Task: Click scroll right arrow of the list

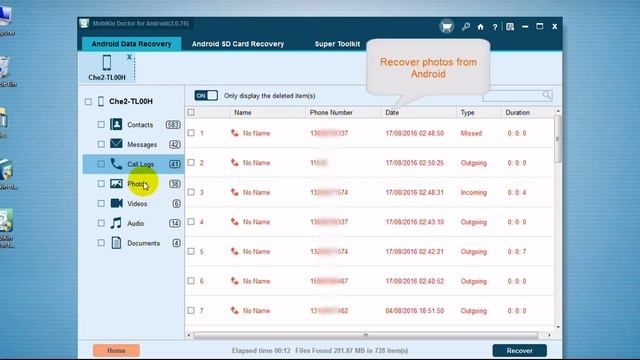Action: click(x=549, y=335)
